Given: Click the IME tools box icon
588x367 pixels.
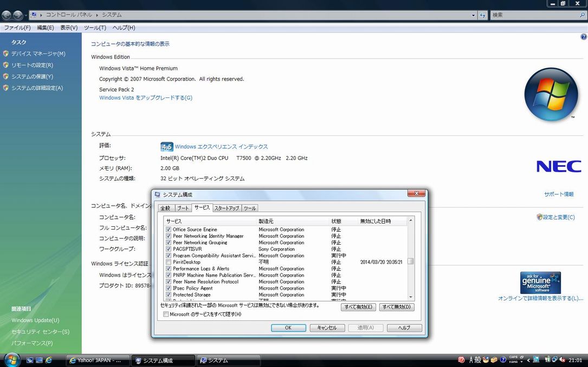Looking at the screenshot, I should [494, 361].
